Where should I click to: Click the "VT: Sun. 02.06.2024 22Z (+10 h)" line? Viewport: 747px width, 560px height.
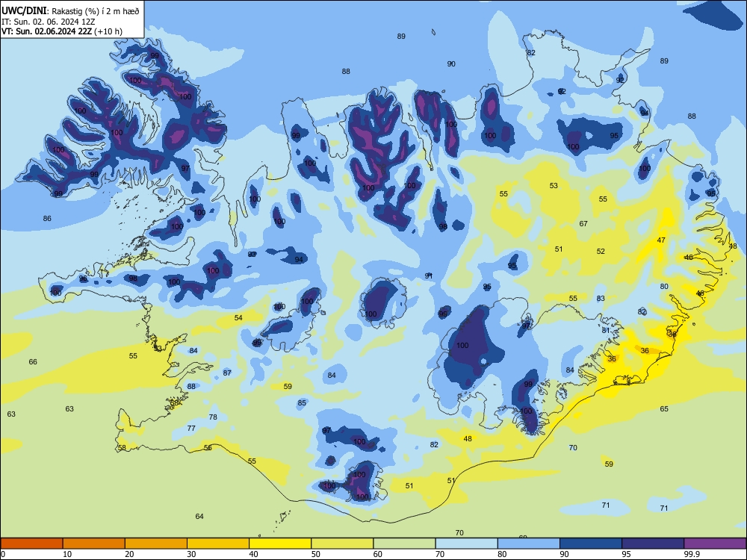pyautogui.click(x=62, y=32)
